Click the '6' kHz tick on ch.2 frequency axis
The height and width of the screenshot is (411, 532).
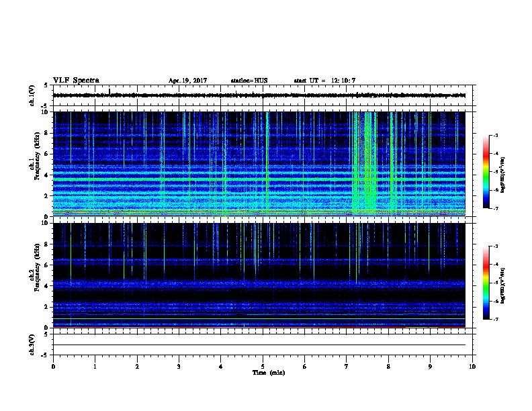46,265
